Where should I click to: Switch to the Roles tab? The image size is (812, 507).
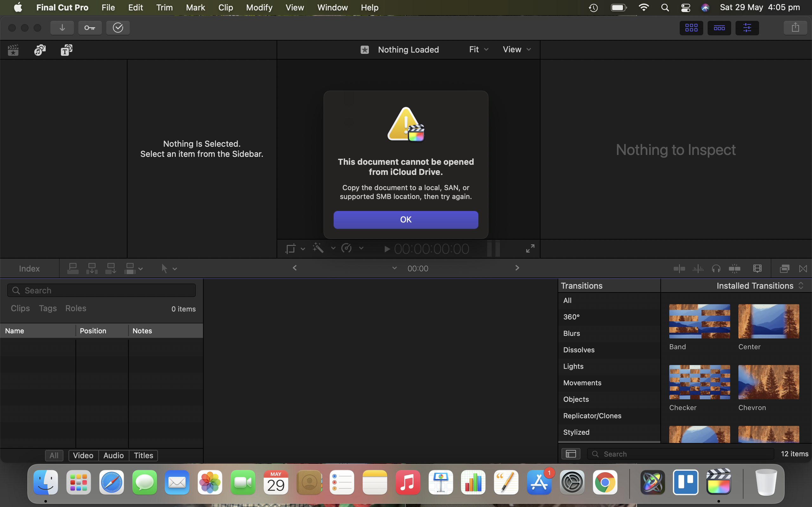tap(75, 308)
